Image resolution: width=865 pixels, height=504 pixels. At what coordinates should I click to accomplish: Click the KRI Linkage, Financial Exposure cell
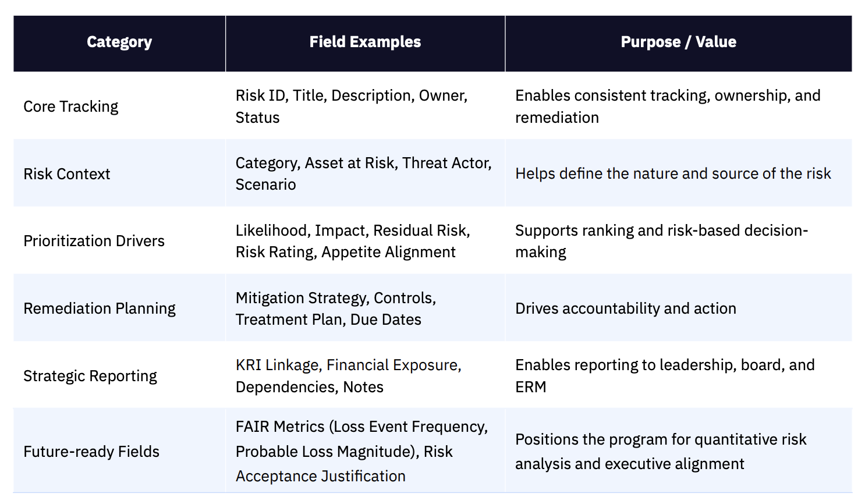click(348, 376)
